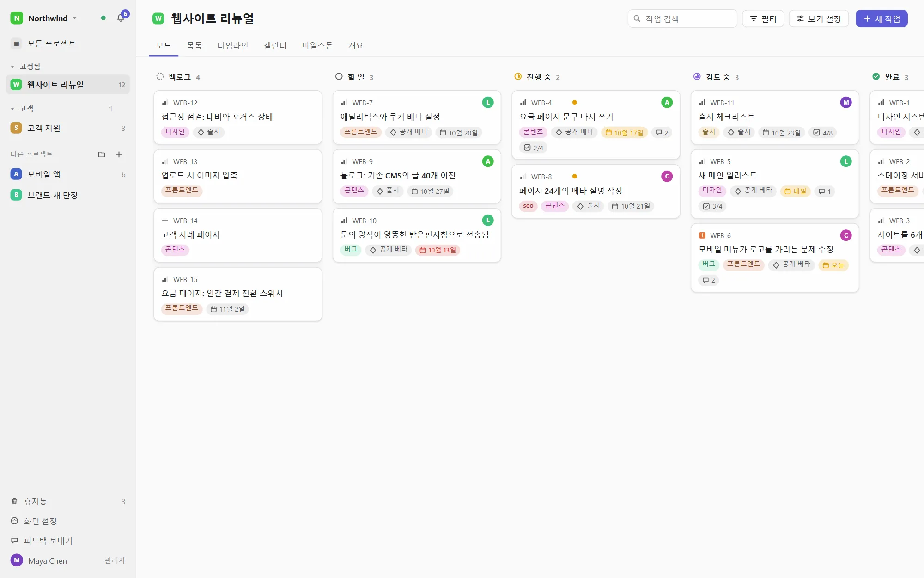This screenshot has height=578, width=924.
Task: Open the 보기 설정 options menu
Action: click(x=819, y=18)
